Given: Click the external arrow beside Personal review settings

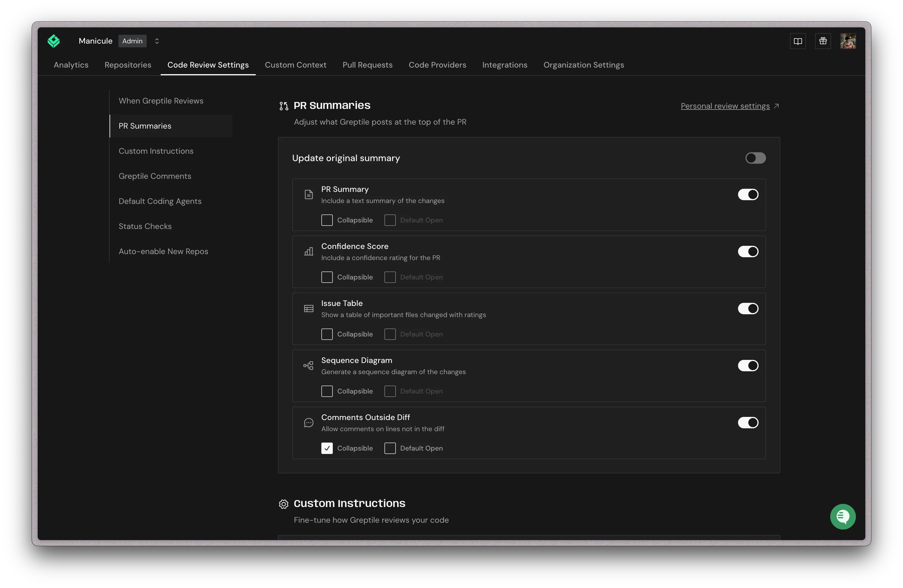Looking at the screenshot, I should [776, 106].
